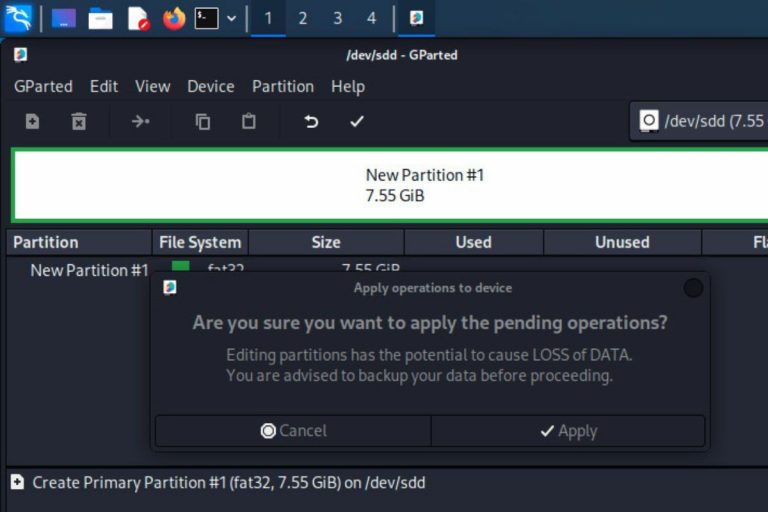Click the Paste partition toolbar icon

coord(249,121)
